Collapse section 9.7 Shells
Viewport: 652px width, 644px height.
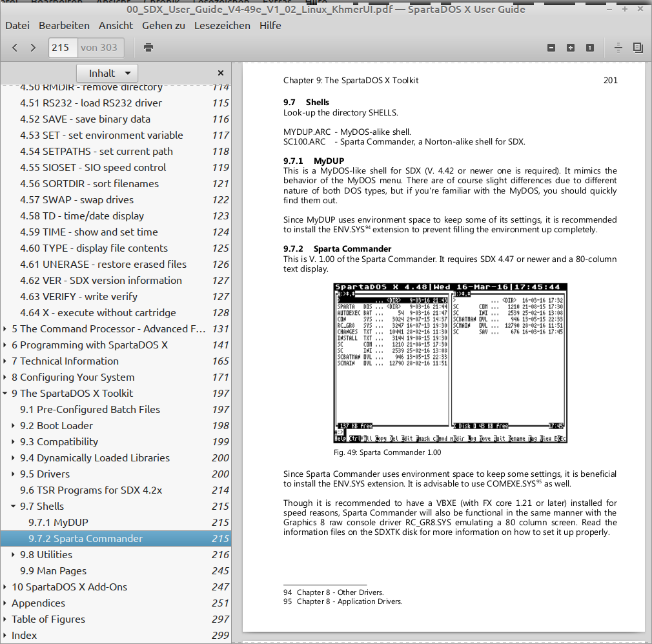(x=13, y=507)
